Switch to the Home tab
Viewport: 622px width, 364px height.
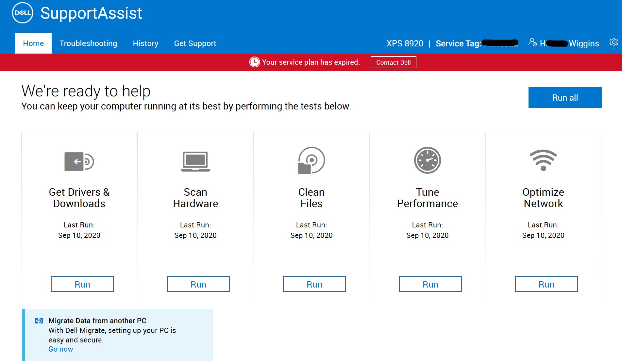pyautogui.click(x=33, y=43)
